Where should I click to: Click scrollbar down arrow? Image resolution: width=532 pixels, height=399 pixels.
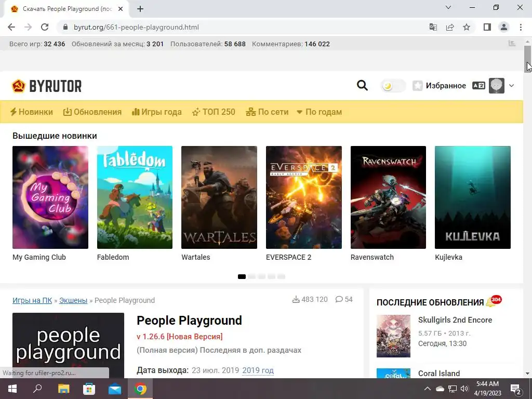click(528, 374)
